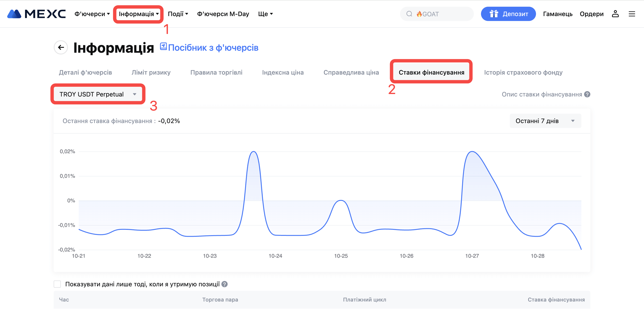Image resolution: width=644 pixels, height=310 pixels.
Task: Open the Події menu
Action: [x=178, y=14]
